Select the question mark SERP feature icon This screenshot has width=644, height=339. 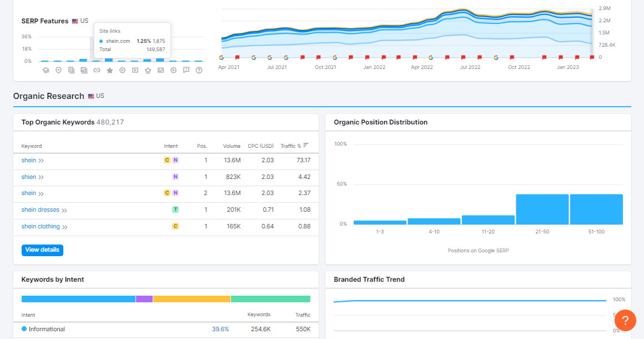(199, 70)
